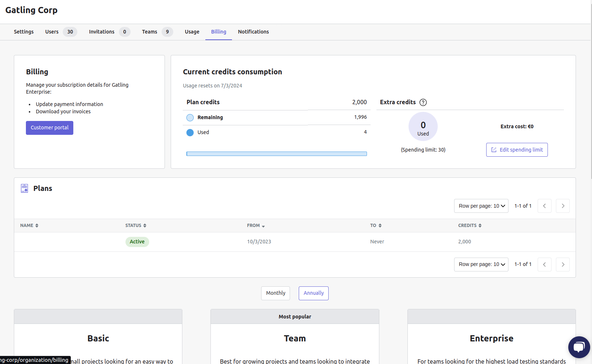
Task: Open bottom Row per page dropdown
Action: point(481,265)
